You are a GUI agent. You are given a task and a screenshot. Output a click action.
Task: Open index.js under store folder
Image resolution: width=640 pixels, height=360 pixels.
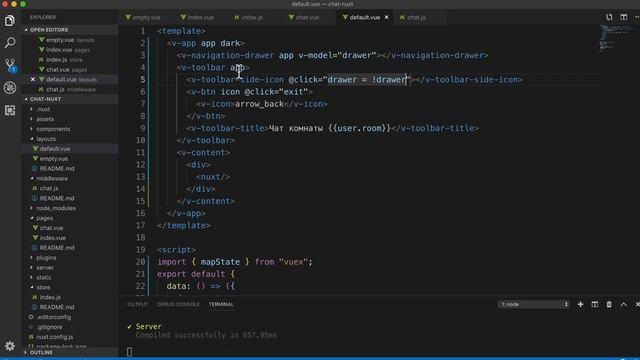(x=70, y=297)
